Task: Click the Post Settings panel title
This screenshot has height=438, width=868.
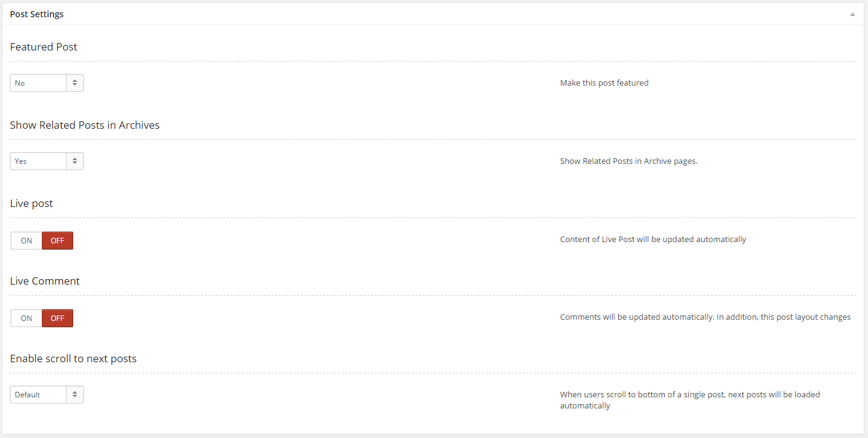Action: 37,14
